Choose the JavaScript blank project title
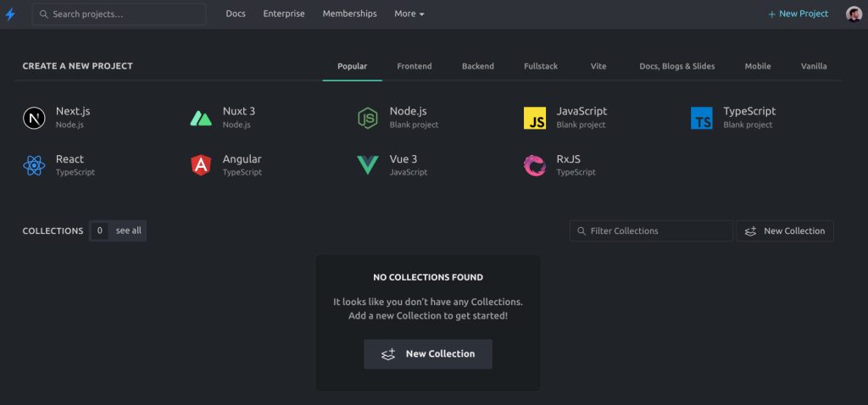868x405 pixels. (581, 111)
